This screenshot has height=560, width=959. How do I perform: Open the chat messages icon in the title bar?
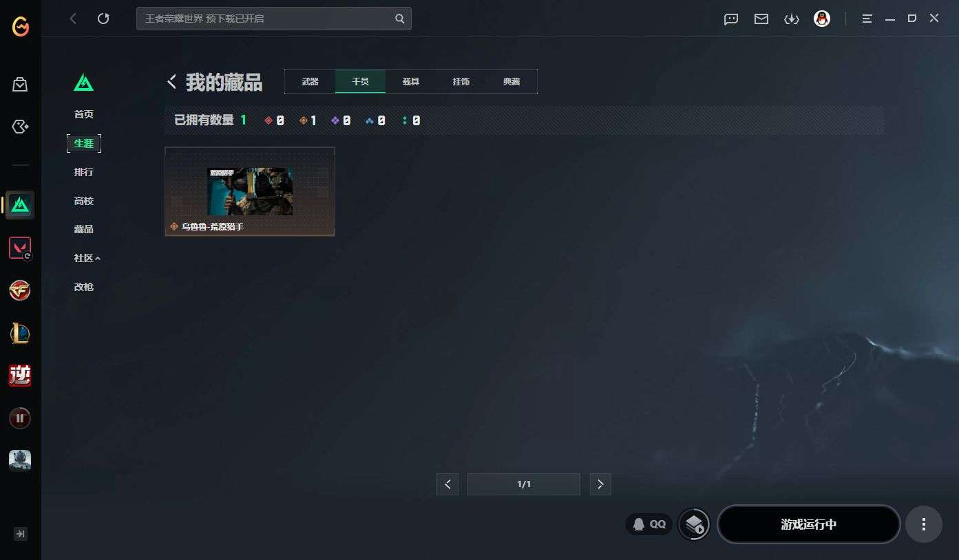pos(731,19)
